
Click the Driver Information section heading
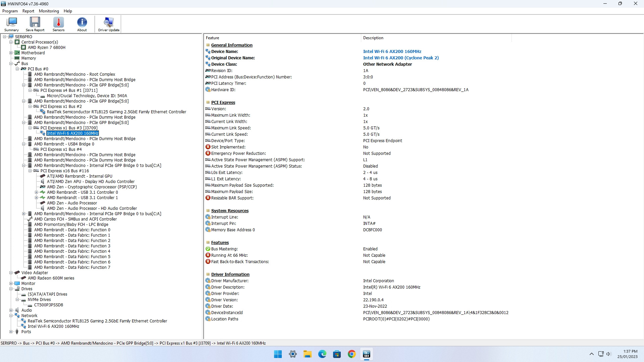230,275
